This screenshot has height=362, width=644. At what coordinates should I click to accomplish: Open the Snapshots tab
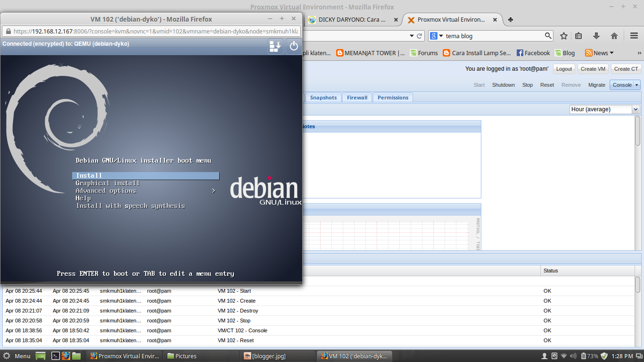pos(323,98)
